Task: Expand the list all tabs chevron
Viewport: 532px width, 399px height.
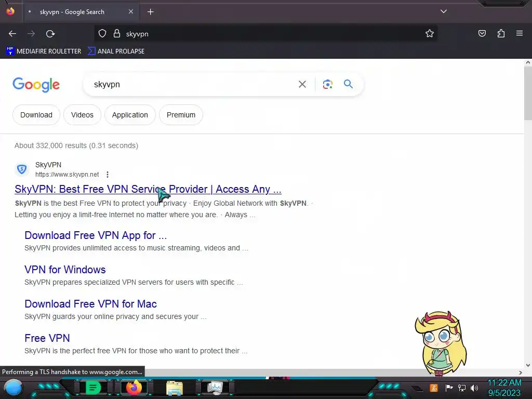Action: (444, 11)
